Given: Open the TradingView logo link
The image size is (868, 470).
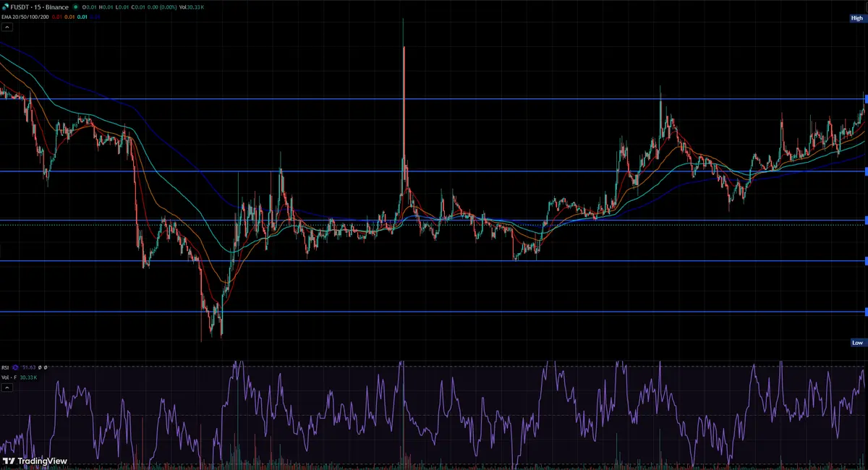Looking at the screenshot, I should 34,461.
